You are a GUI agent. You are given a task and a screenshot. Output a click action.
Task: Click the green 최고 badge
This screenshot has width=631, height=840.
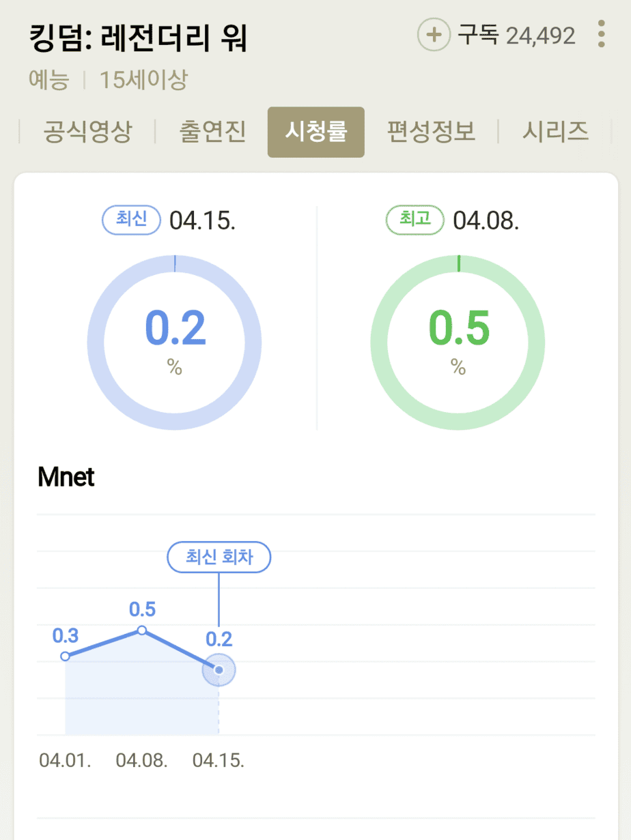[x=415, y=220]
